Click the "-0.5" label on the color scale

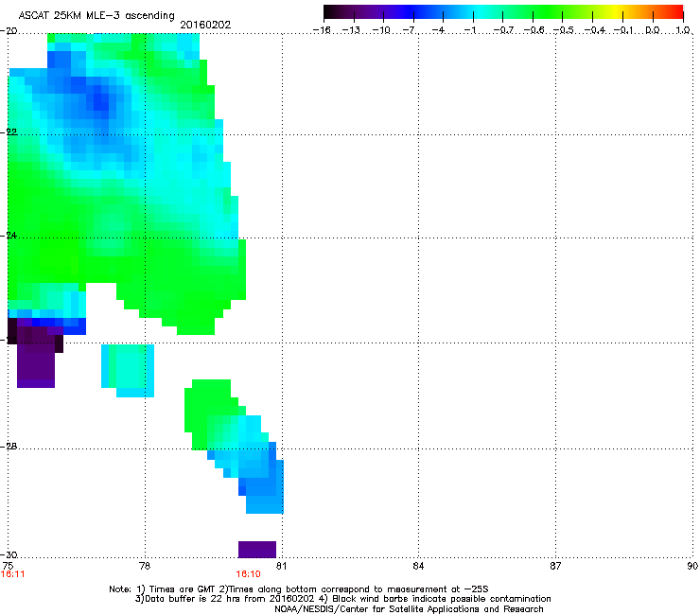(564, 30)
